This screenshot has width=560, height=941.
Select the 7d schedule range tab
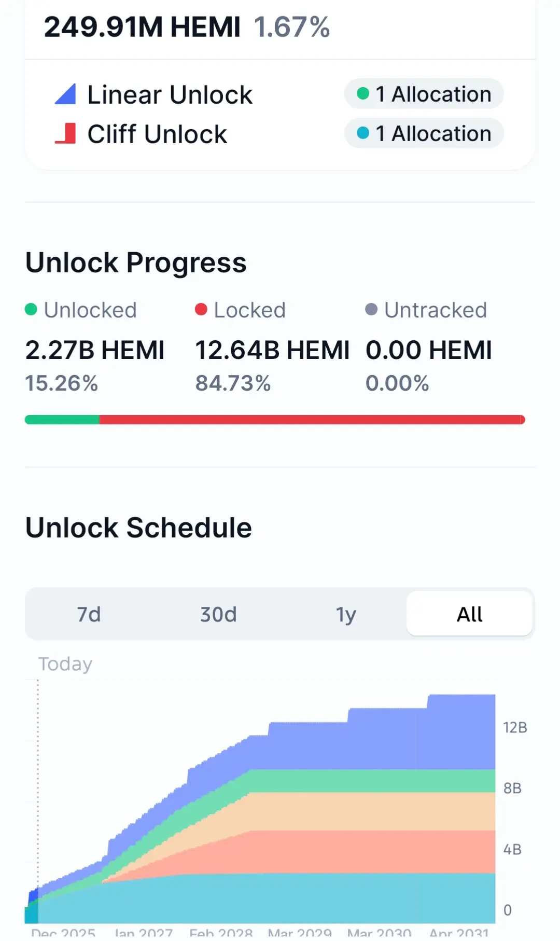[x=89, y=614]
